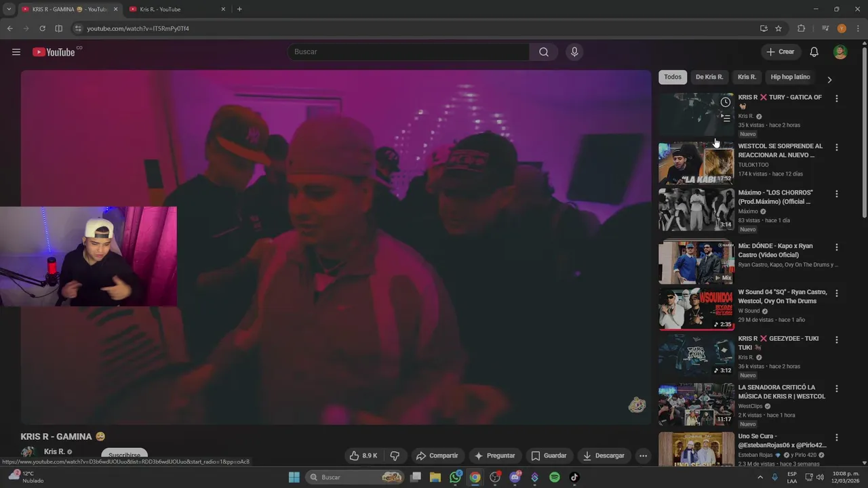Open File Explorer from the taskbar

(x=435, y=477)
